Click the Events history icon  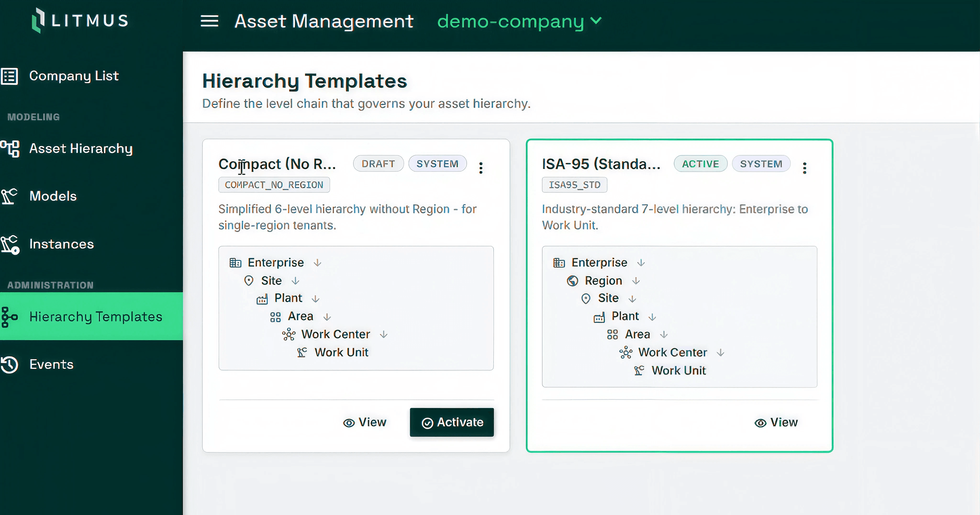click(x=10, y=364)
